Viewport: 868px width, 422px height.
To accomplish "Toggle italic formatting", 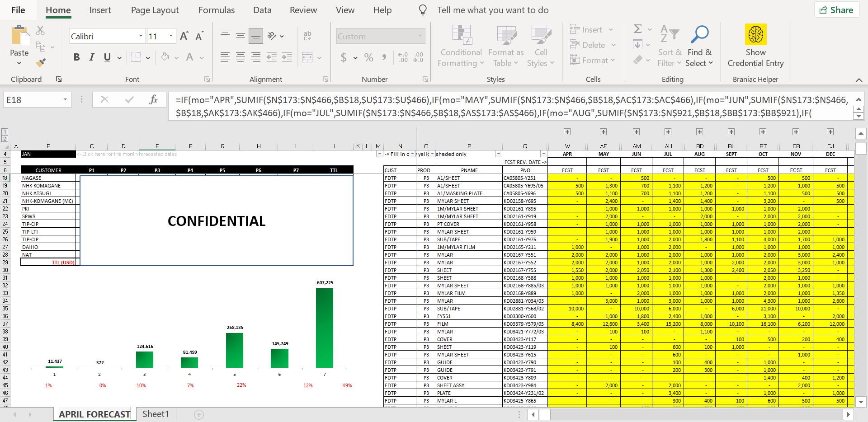I will 92,57.
